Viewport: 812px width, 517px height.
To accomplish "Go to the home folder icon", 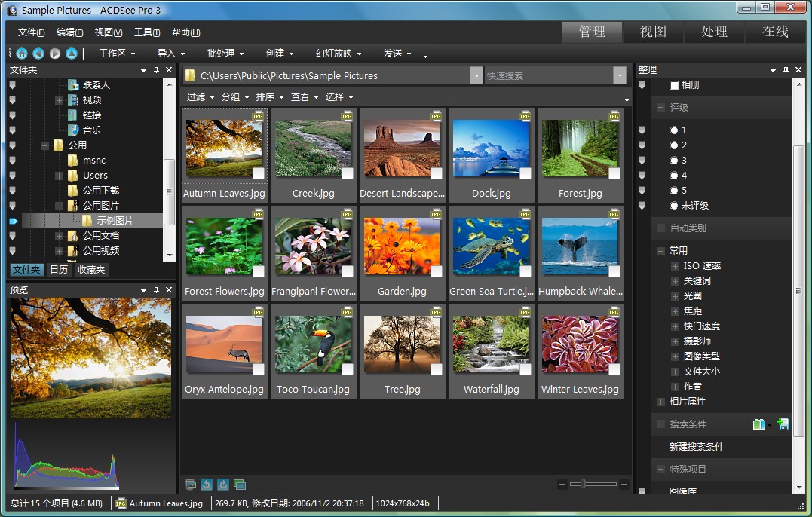I will click(x=22, y=54).
